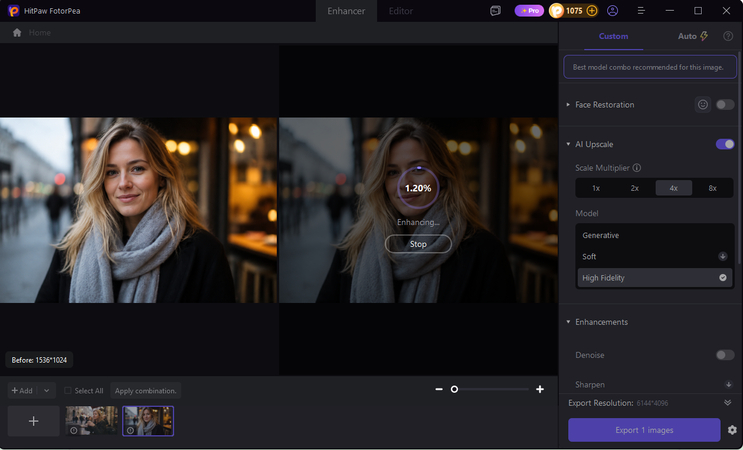This screenshot has height=450, width=743.
Task: Select the Custom tab
Action: coord(613,36)
